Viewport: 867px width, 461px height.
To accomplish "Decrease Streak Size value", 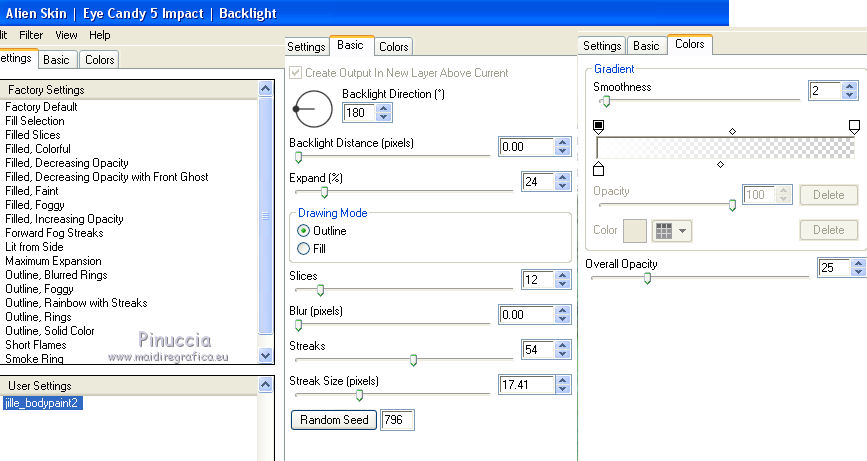I will pyautogui.click(x=563, y=389).
